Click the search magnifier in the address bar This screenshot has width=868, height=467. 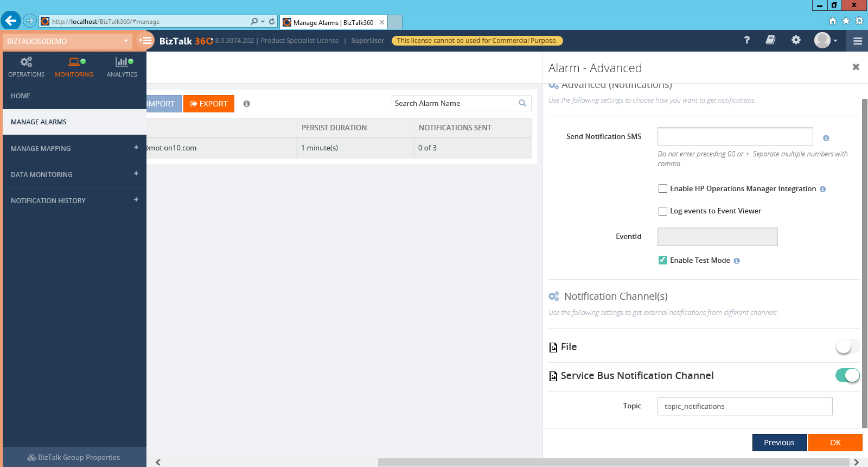(x=254, y=21)
